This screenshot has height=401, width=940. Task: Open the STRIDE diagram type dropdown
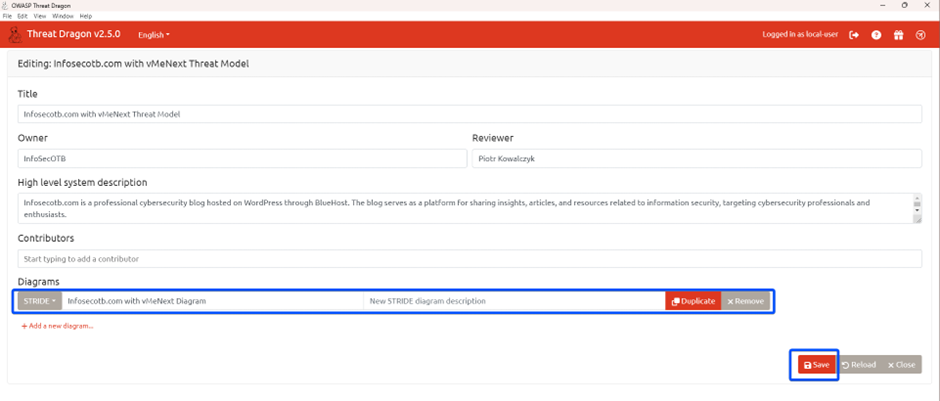(x=40, y=301)
